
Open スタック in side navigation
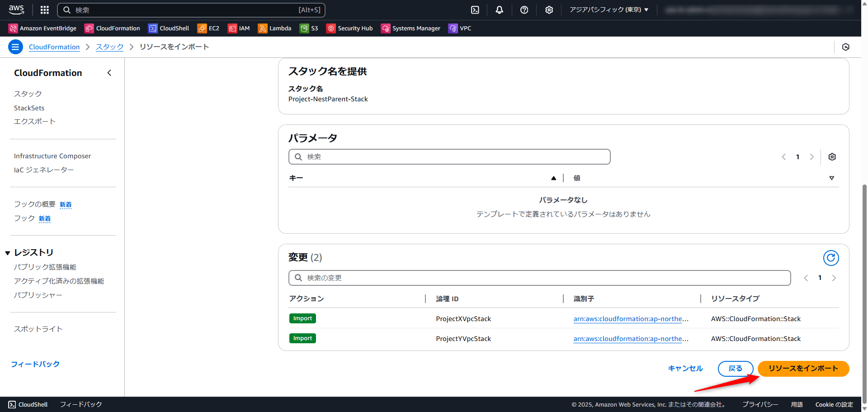click(28, 94)
